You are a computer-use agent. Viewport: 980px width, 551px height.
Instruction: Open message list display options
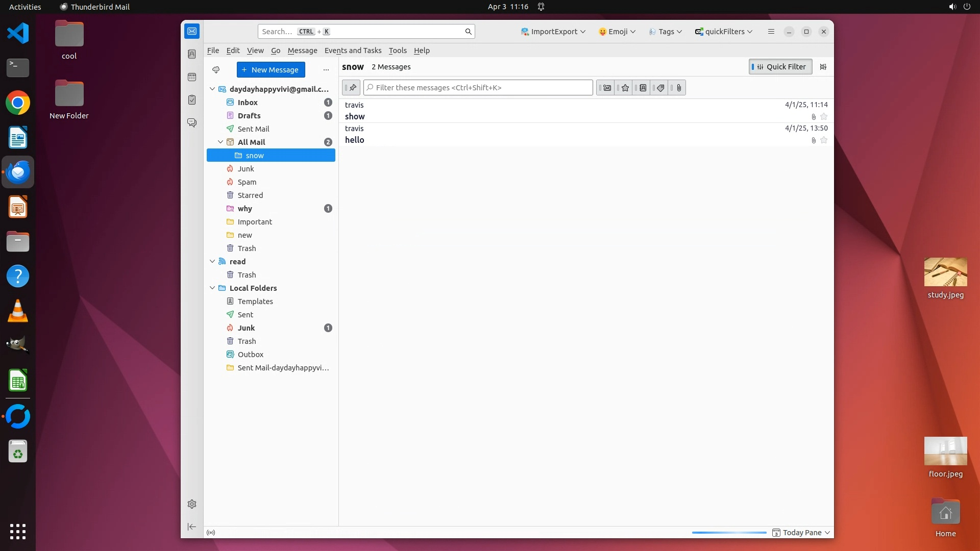pyautogui.click(x=823, y=67)
